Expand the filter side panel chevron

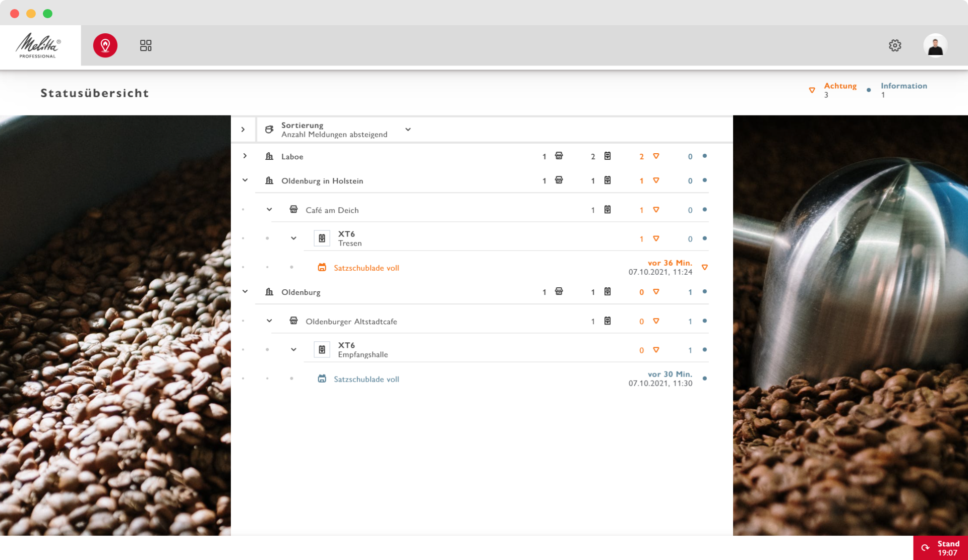(x=243, y=130)
